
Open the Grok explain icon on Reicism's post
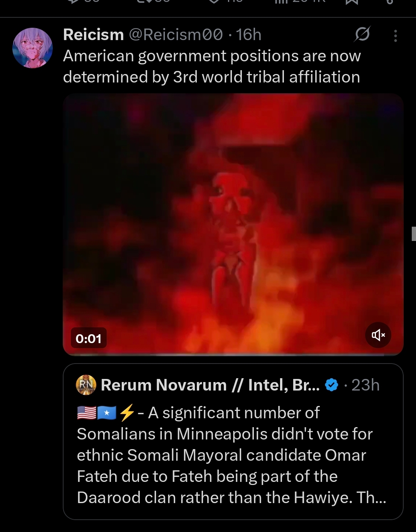[362, 34]
